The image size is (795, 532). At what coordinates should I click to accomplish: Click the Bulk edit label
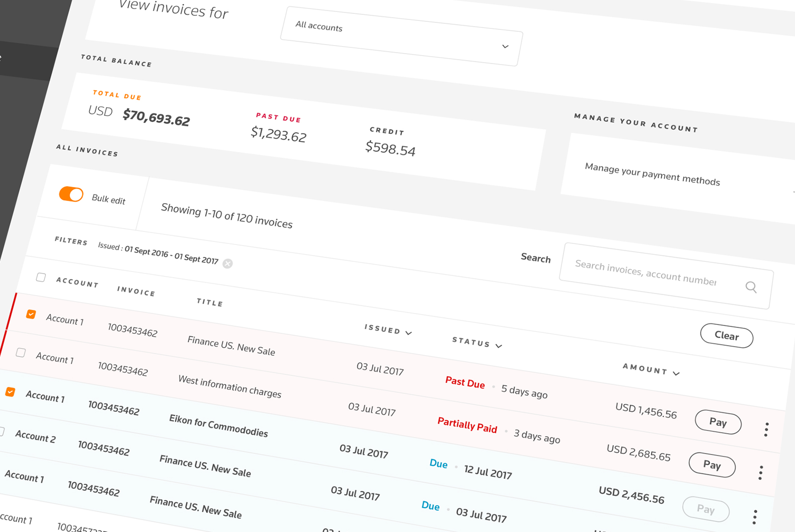[x=108, y=199]
